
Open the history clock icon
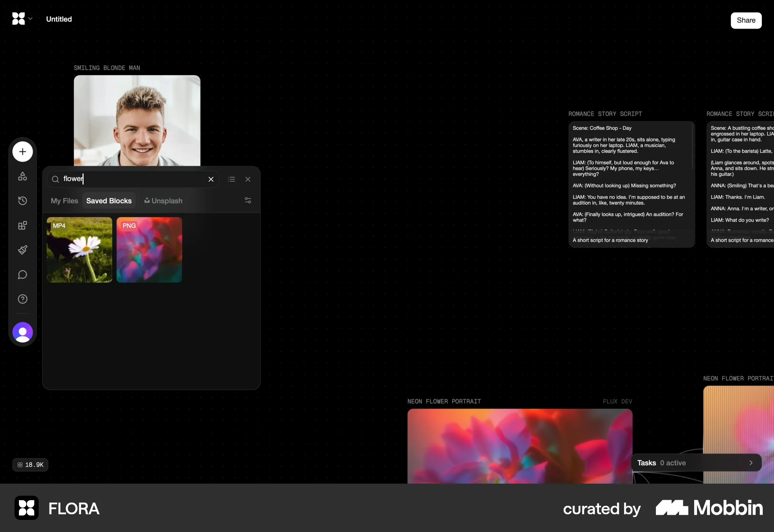pyautogui.click(x=23, y=201)
